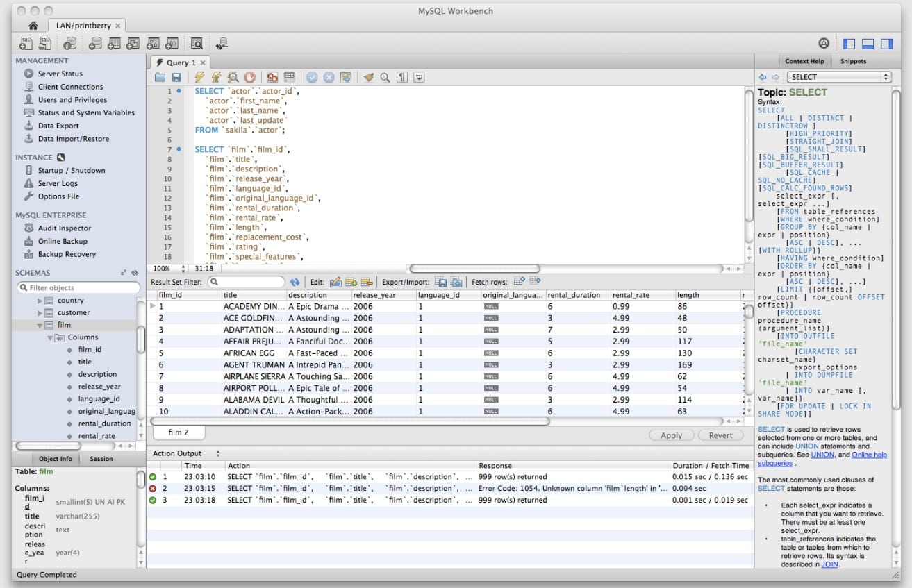Click the Home icon tab
912x588 pixels.
pyautogui.click(x=33, y=26)
